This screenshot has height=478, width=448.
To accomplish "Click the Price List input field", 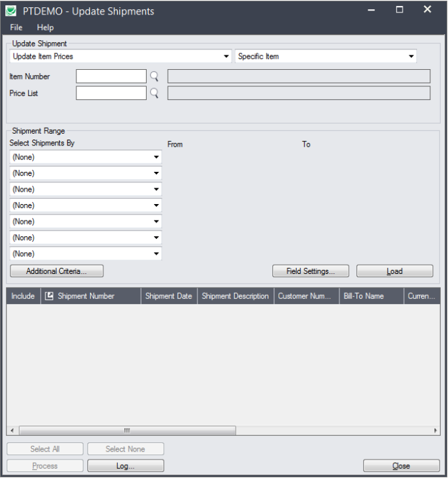I will 111,93.
